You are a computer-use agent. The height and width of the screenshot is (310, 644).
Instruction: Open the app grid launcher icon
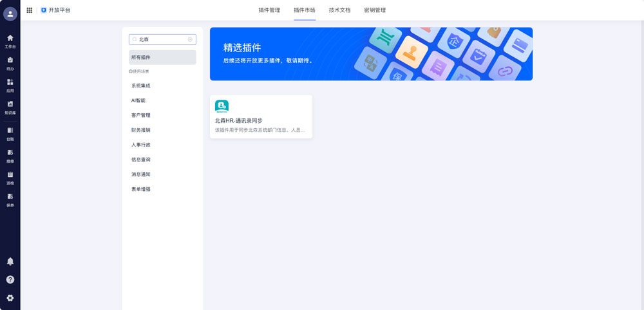coord(30,10)
